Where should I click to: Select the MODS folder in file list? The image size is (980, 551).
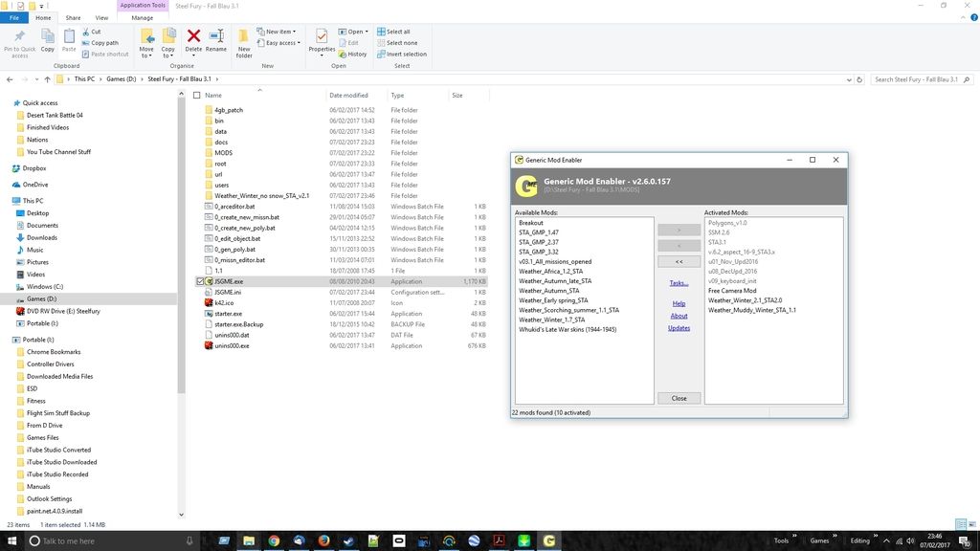(x=223, y=153)
